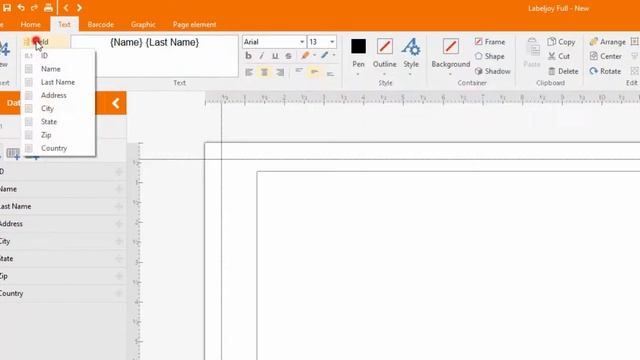
Task: Switch to the Page element ribbon tab
Action: [194, 24]
